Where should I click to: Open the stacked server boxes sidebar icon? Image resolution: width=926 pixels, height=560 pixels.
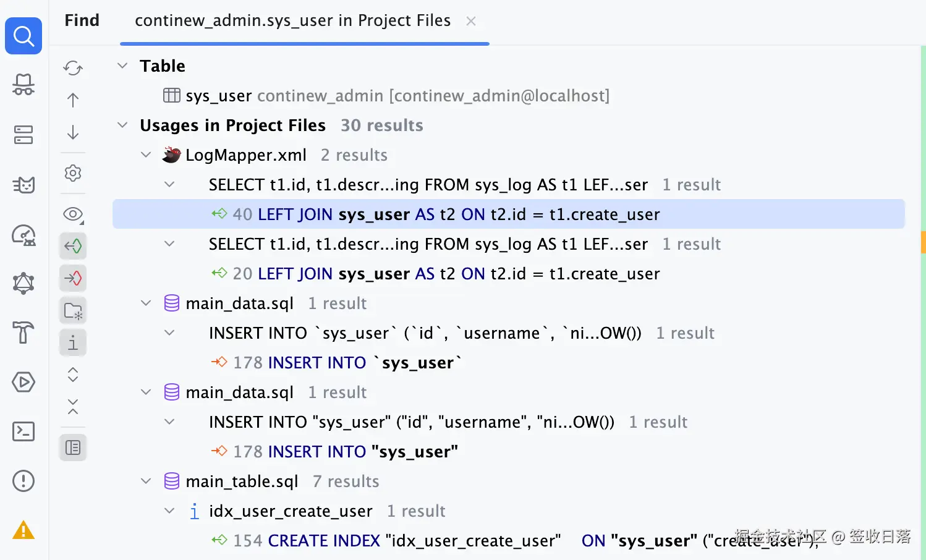[x=23, y=135]
